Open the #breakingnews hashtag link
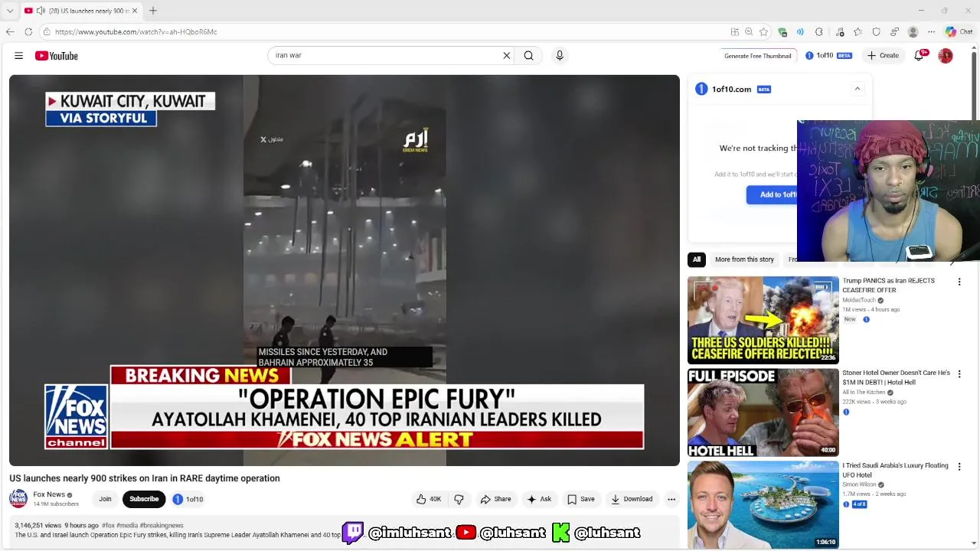 click(162, 526)
